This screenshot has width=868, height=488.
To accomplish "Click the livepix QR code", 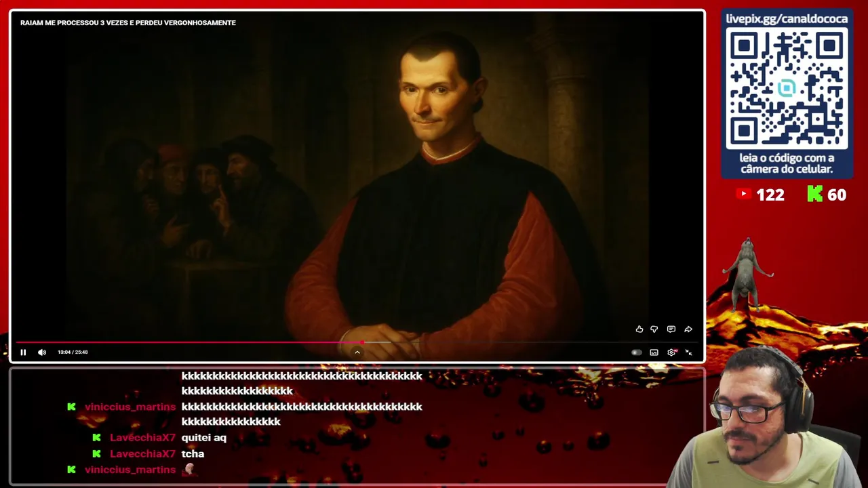I will (x=787, y=89).
